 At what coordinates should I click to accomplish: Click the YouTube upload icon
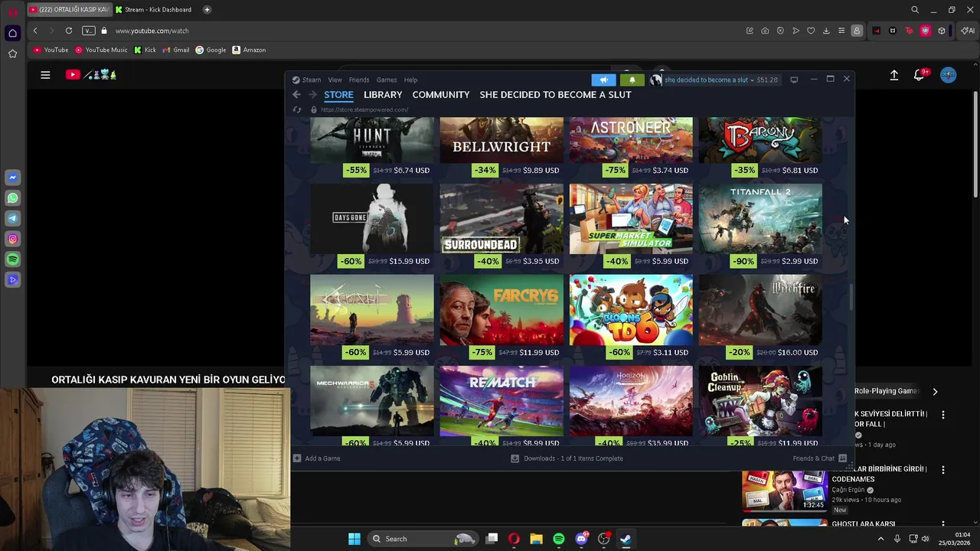coord(893,74)
